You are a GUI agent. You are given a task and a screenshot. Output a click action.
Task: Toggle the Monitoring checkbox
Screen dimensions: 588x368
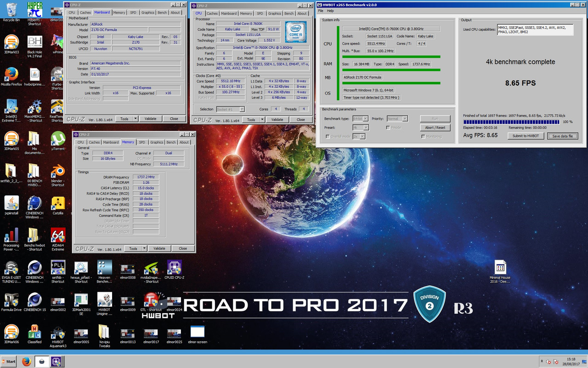(x=423, y=137)
